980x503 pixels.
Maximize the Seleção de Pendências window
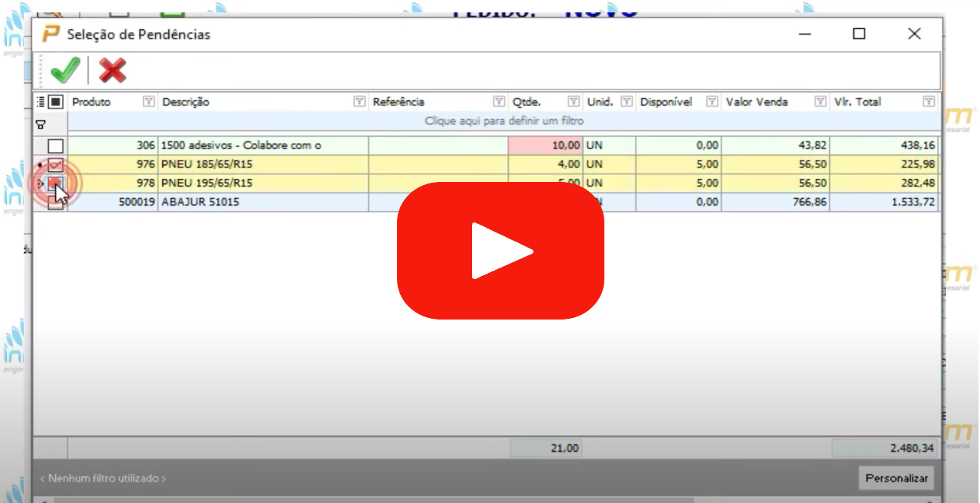coord(859,34)
